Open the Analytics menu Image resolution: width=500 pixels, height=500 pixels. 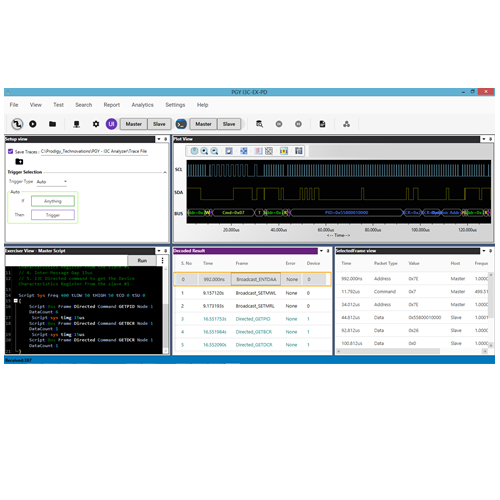[143, 105]
